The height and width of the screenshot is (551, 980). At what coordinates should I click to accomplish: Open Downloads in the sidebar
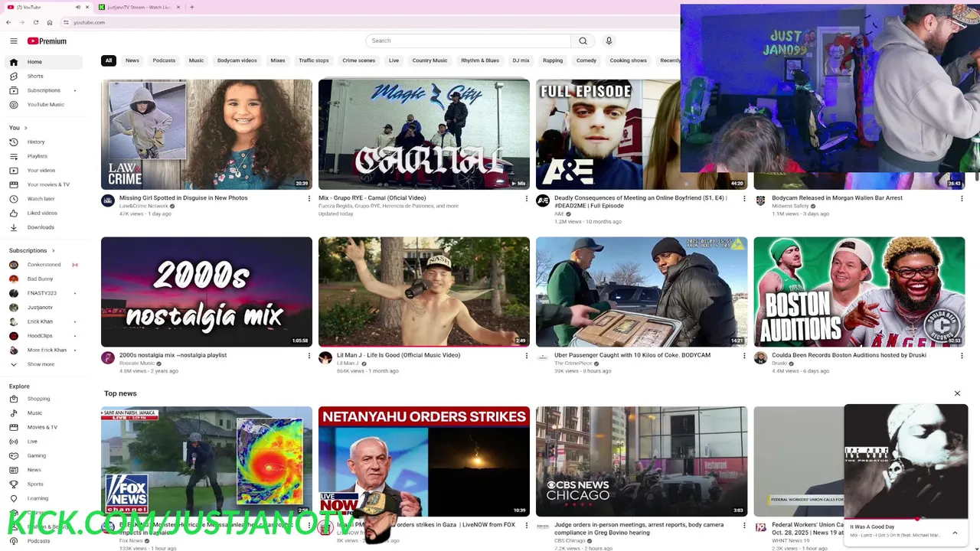(41, 227)
